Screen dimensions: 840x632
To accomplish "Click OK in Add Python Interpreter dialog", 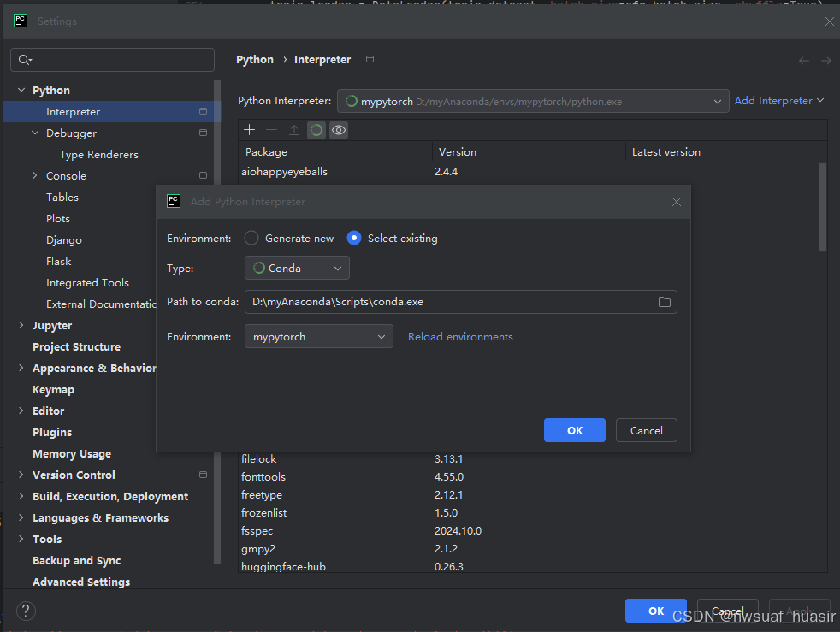I will 574,431.
